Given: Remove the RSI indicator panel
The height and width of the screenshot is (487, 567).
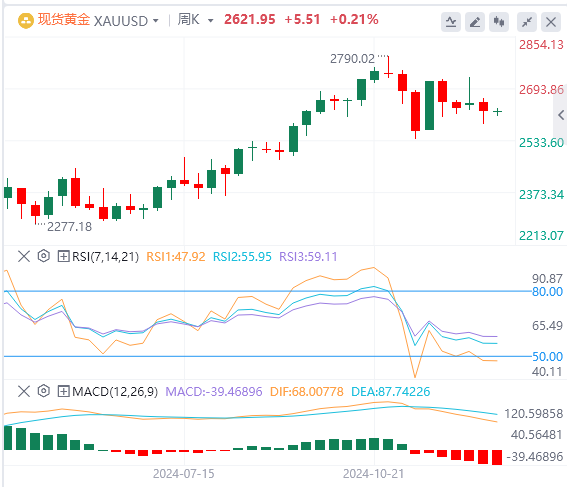Looking at the screenshot, I should click(24, 257).
